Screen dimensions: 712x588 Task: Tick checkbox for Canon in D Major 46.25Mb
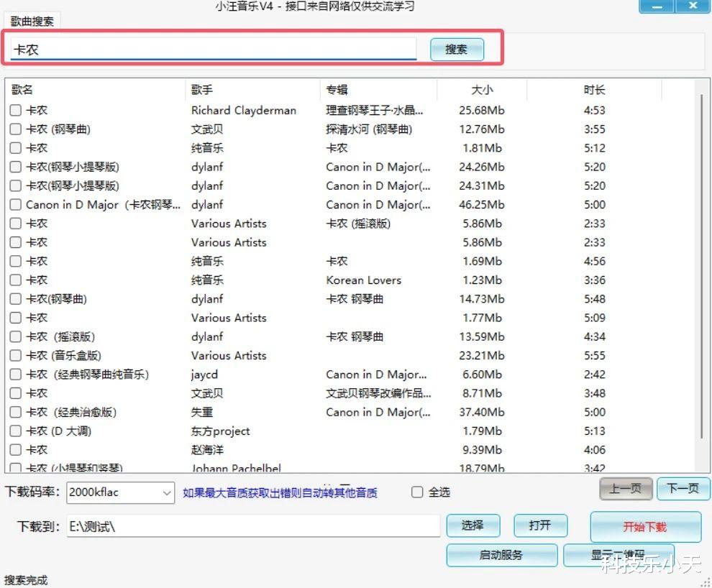click(15, 205)
